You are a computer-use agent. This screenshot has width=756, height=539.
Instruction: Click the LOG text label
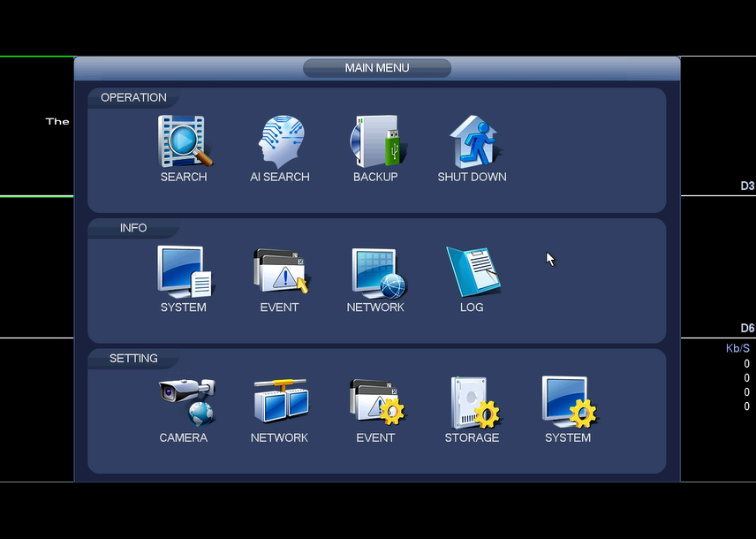pos(472,307)
